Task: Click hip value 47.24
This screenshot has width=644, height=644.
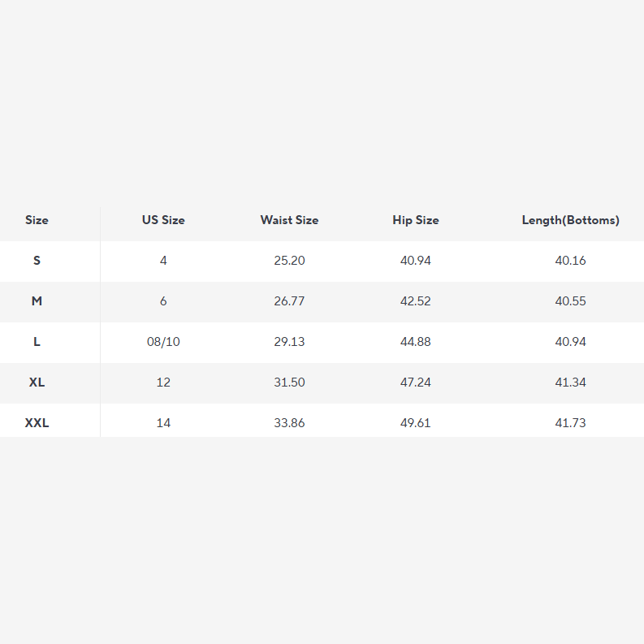Action: pyautogui.click(x=415, y=383)
